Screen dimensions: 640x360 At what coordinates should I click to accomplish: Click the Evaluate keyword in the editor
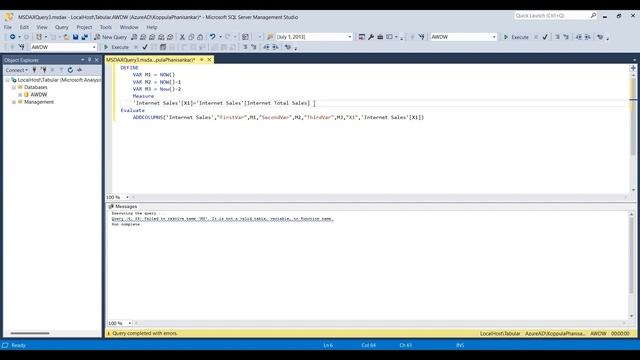[x=132, y=110]
